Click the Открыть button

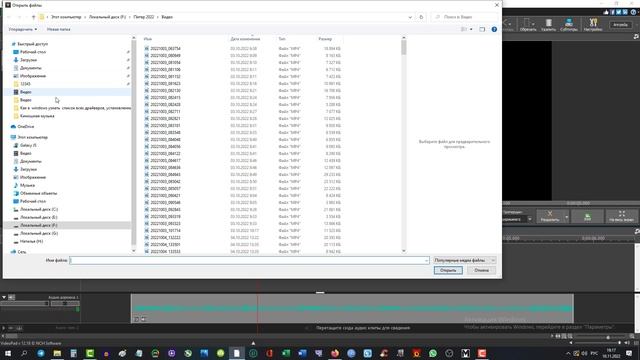[x=448, y=270]
